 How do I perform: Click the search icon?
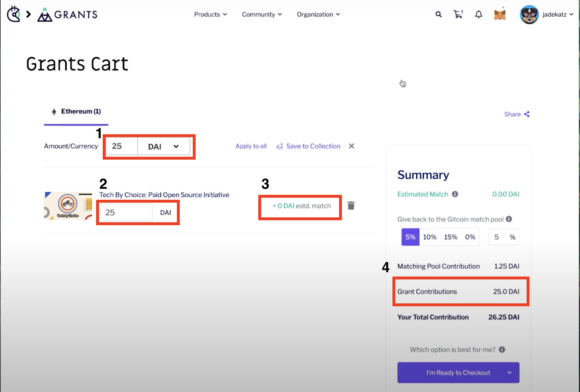(x=438, y=14)
